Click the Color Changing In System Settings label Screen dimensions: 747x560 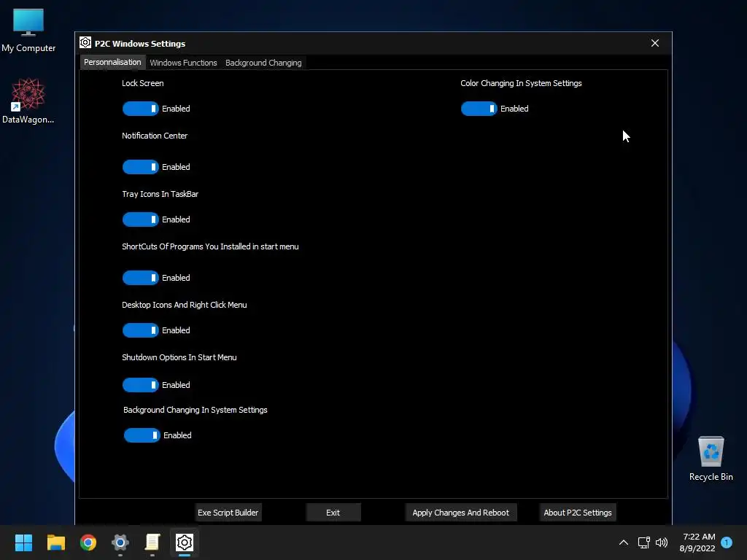tap(521, 83)
